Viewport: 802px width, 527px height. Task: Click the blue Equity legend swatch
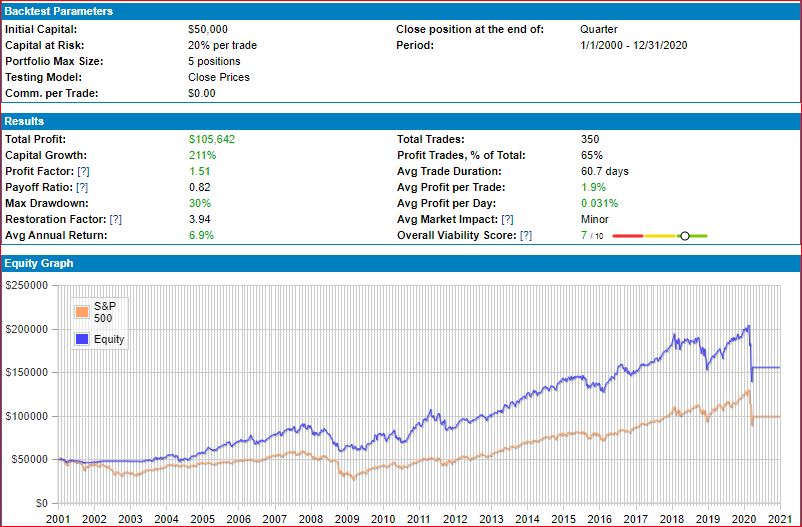tap(82, 339)
